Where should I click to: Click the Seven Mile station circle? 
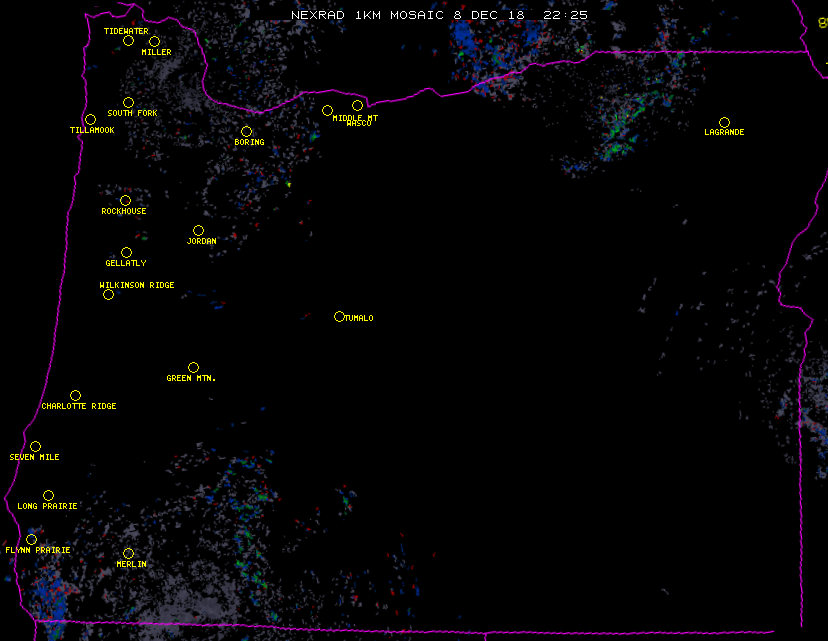(x=35, y=446)
